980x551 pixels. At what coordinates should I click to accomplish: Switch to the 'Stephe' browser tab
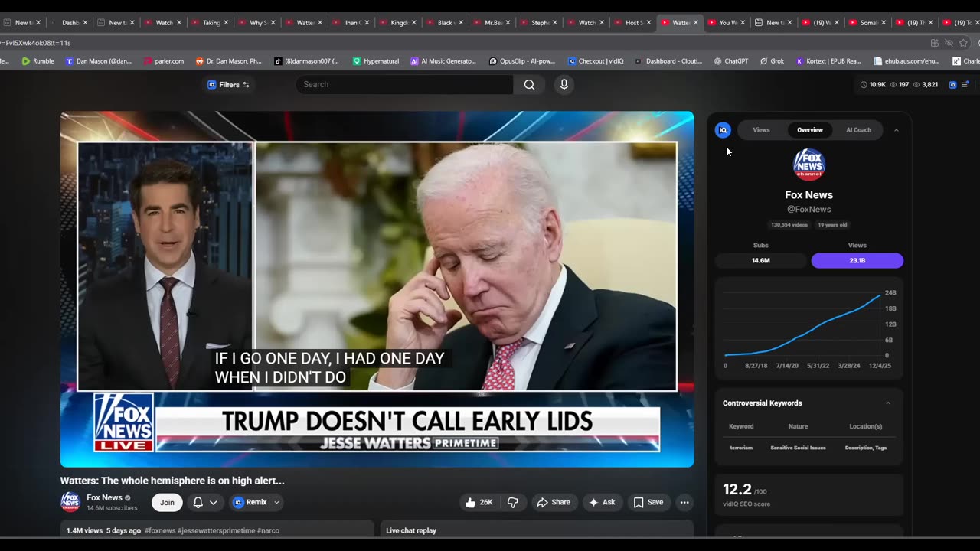(x=538, y=23)
